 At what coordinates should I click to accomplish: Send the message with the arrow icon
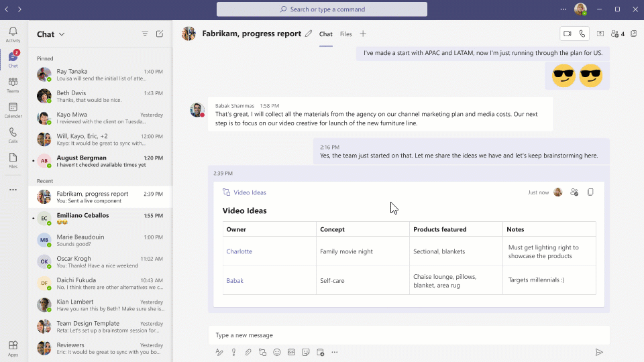point(599,352)
